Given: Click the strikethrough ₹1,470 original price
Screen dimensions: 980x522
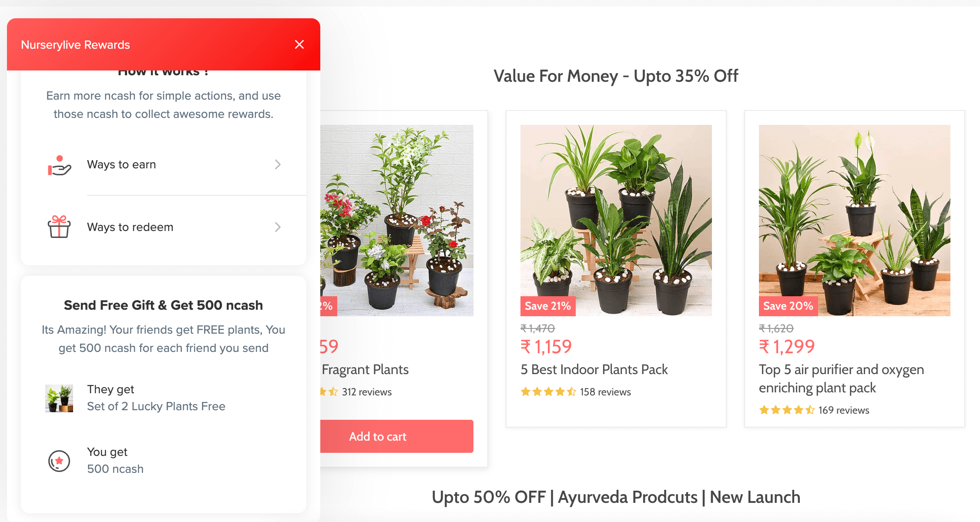Looking at the screenshot, I should (x=538, y=329).
